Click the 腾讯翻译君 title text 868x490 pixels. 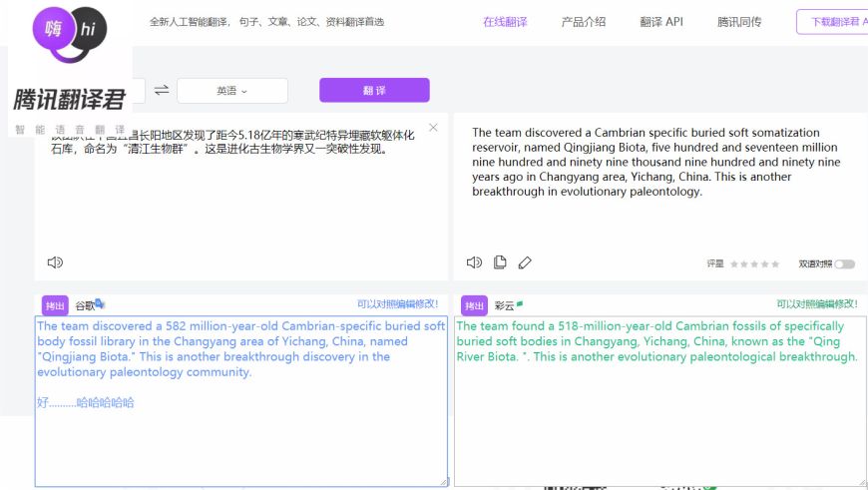point(70,99)
